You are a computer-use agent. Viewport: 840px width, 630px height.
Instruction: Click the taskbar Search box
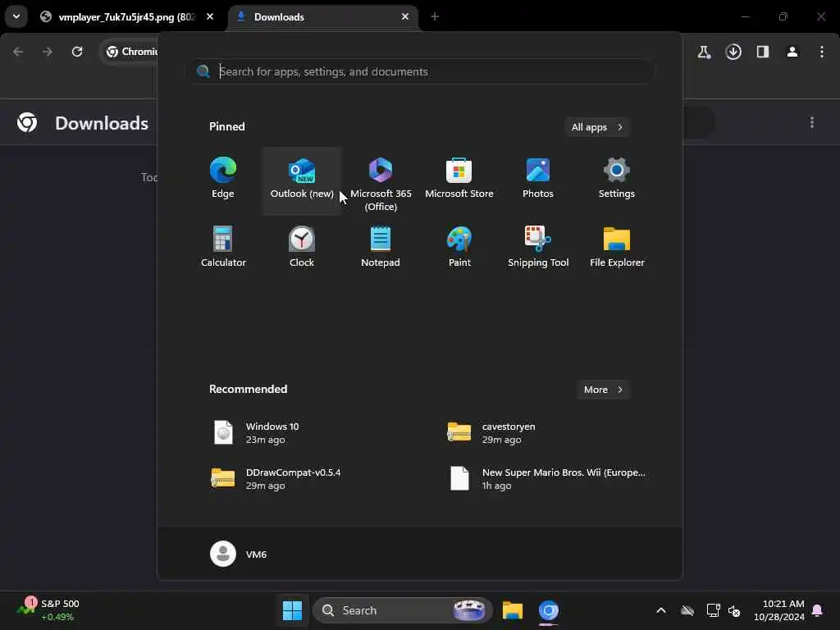[x=402, y=610]
